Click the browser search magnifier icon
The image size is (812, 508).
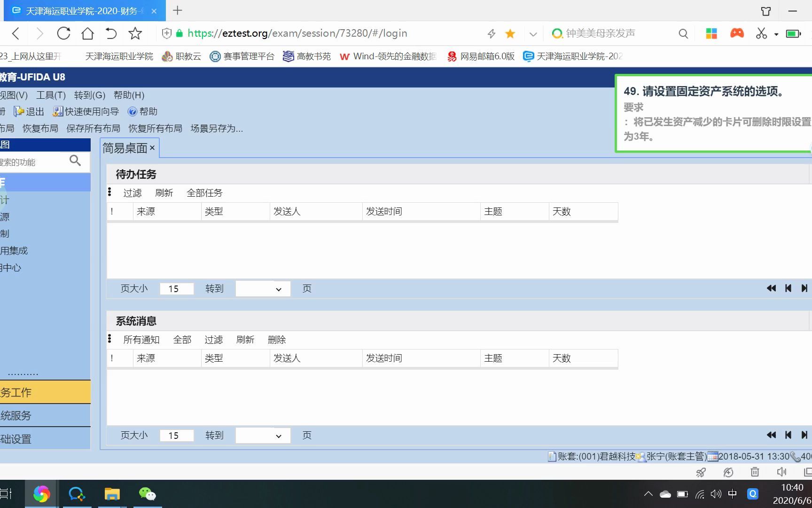(683, 33)
